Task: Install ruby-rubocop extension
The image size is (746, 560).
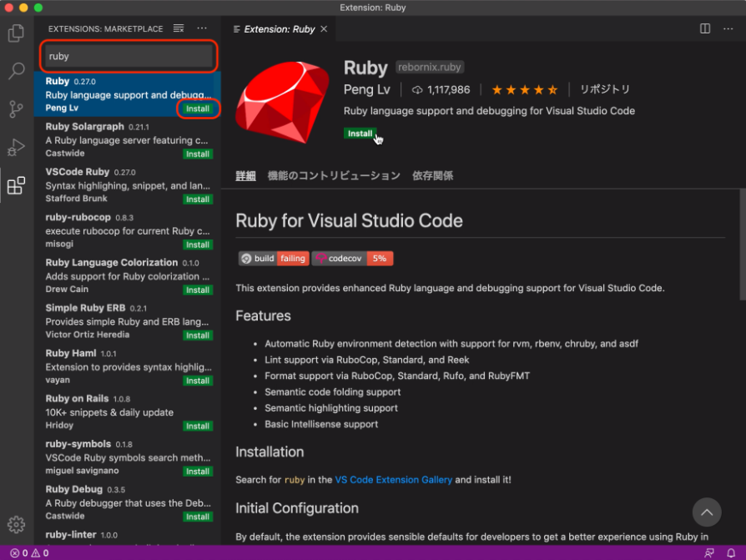Action: tap(198, 245)
